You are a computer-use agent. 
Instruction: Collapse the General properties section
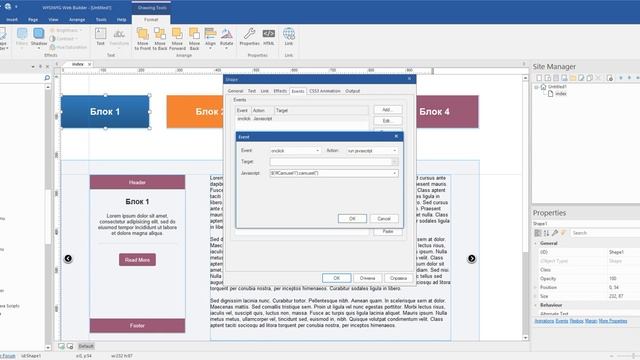(536, 243)
